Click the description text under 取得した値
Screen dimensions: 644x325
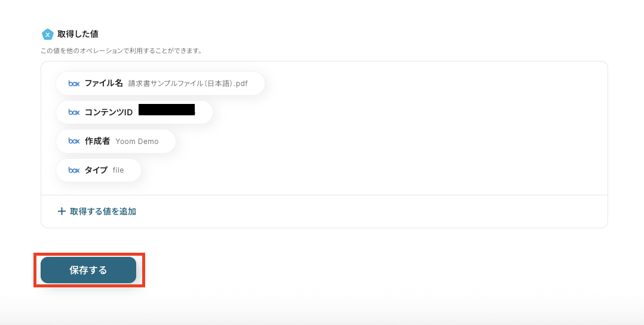click(121, 51)
